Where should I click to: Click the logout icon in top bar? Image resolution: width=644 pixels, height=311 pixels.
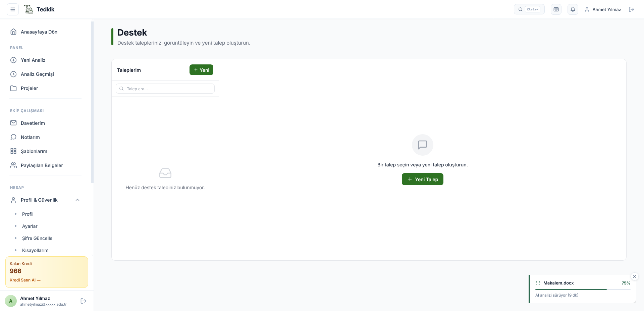coord(632,9)
